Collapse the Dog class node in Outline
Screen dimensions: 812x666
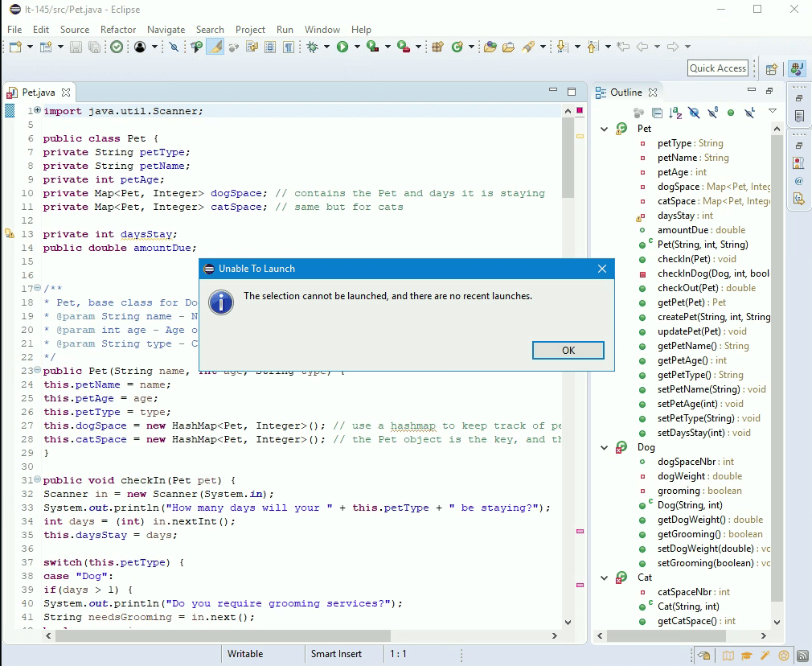pos(604,447)
